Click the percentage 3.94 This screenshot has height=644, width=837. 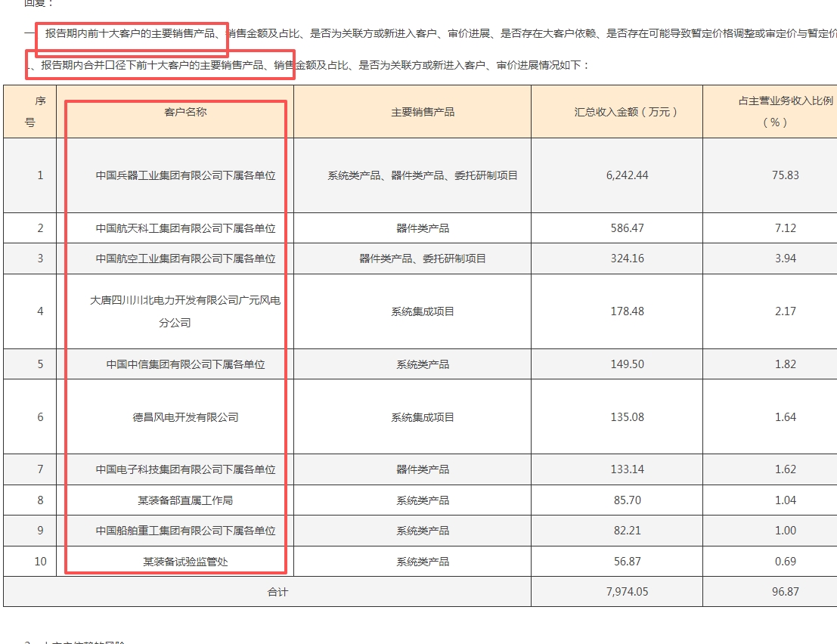tap(786, 259)
